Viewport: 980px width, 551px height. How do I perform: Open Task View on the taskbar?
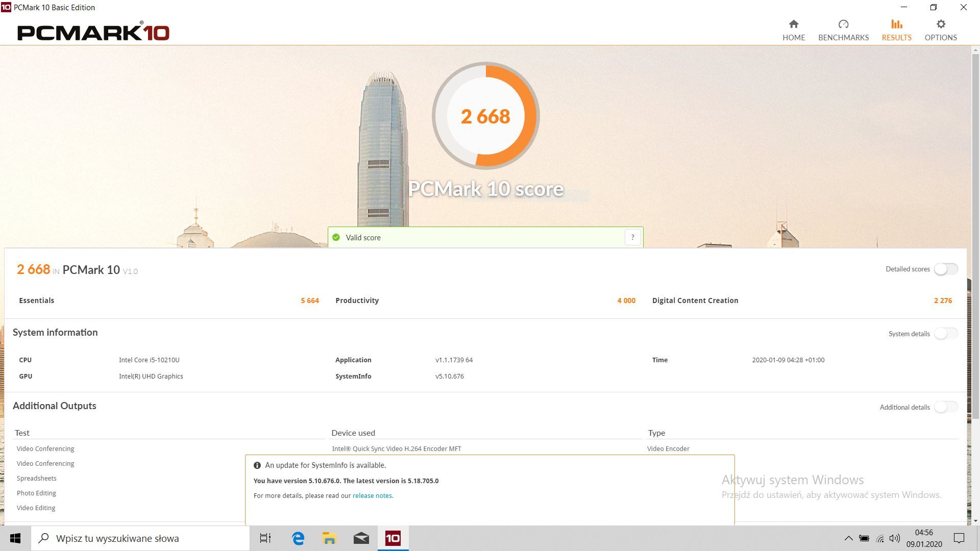tap(265, 538)
